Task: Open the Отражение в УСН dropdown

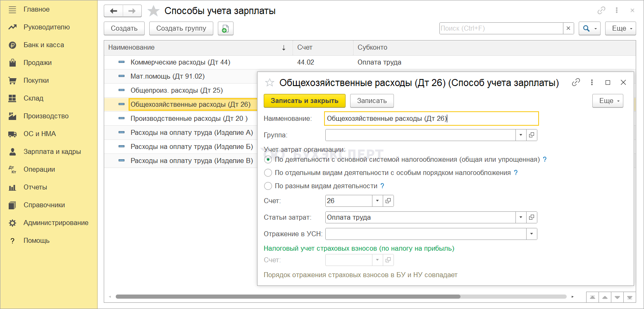Action: tap(532, 234)
